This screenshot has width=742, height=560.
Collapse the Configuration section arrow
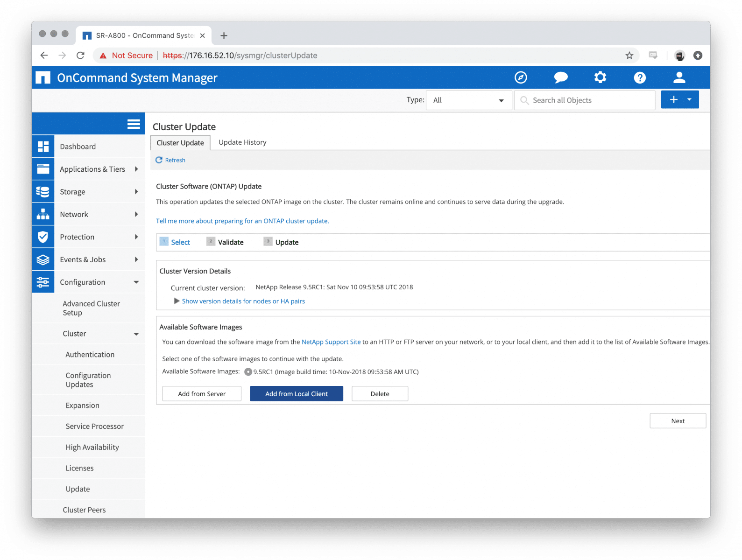136,282
